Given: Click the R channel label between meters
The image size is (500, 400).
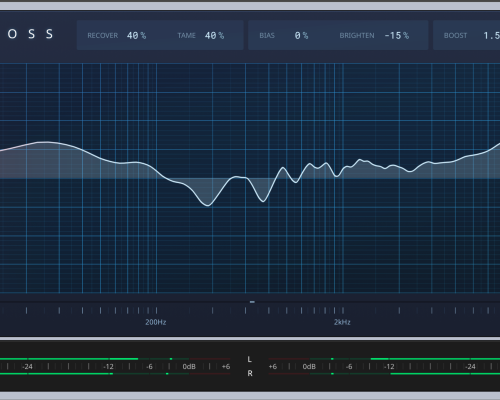Looking at the screenshot, I should coord(250,373).
